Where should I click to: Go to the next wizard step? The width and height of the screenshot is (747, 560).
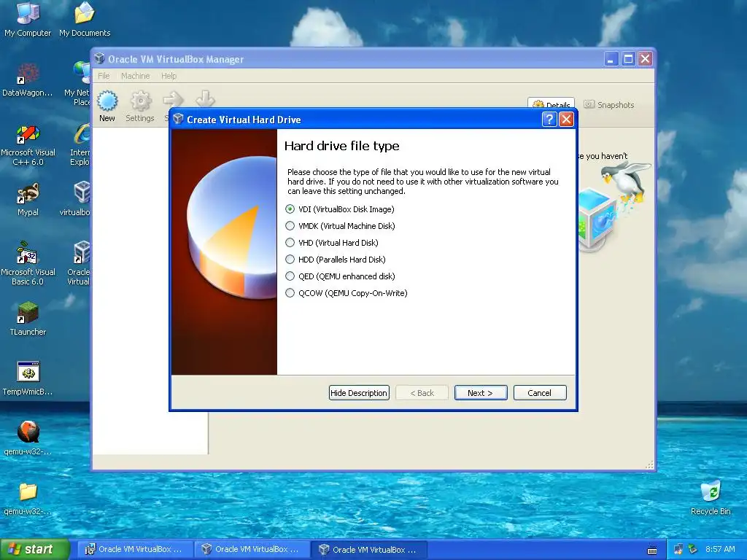point(480,393)
